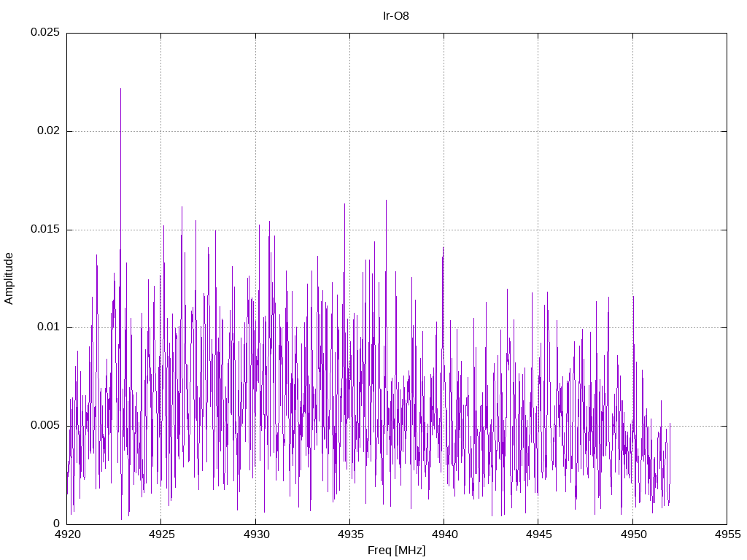The height and width of the screenshot is (560, 747).
Task: Click y-axis tick label 0.02
Action: pyautogui.click(x=49, y=131)
